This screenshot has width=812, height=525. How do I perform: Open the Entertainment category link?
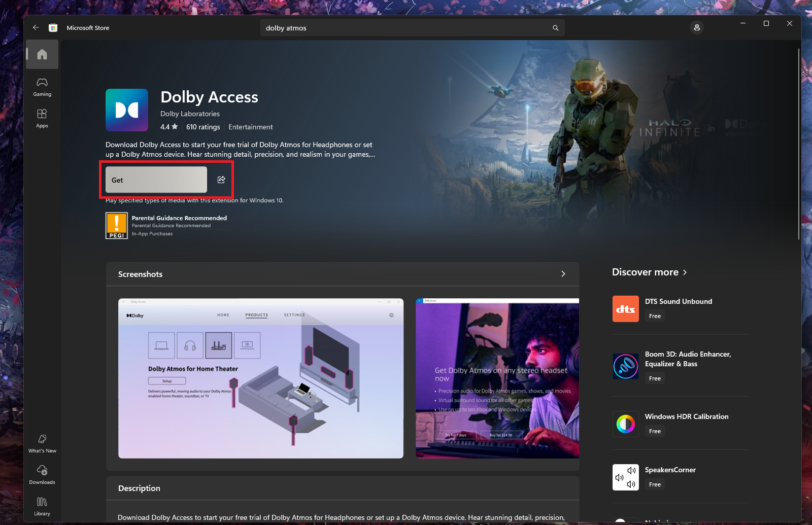pos(250,127)
